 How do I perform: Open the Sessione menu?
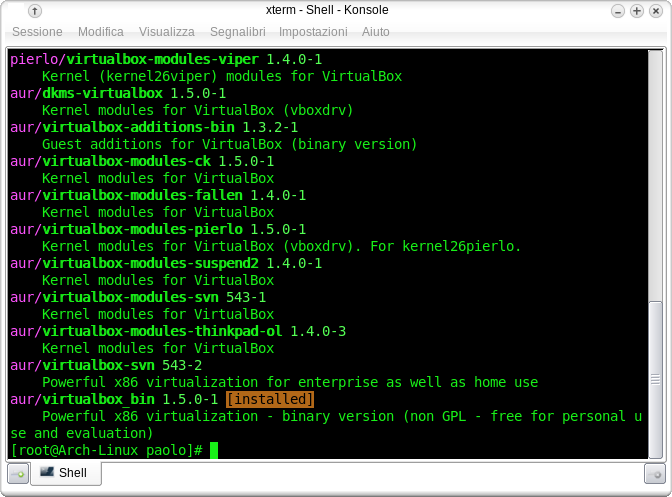(x=37, y=32)
